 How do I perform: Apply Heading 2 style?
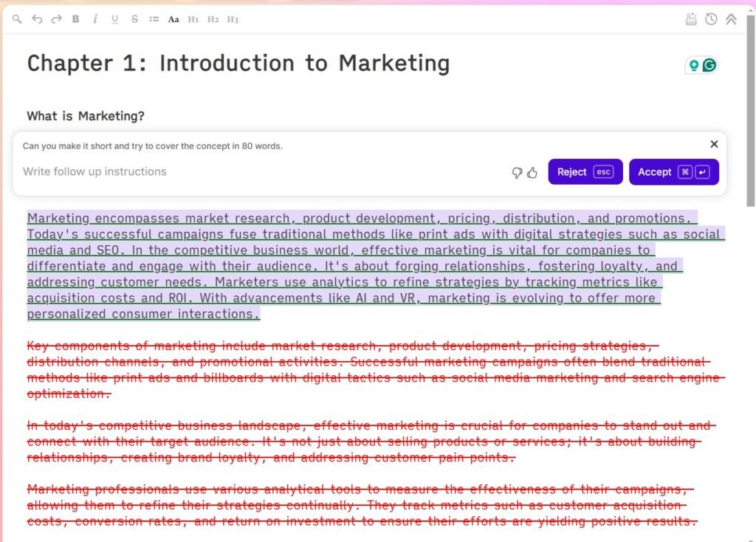tap(213, 19)
